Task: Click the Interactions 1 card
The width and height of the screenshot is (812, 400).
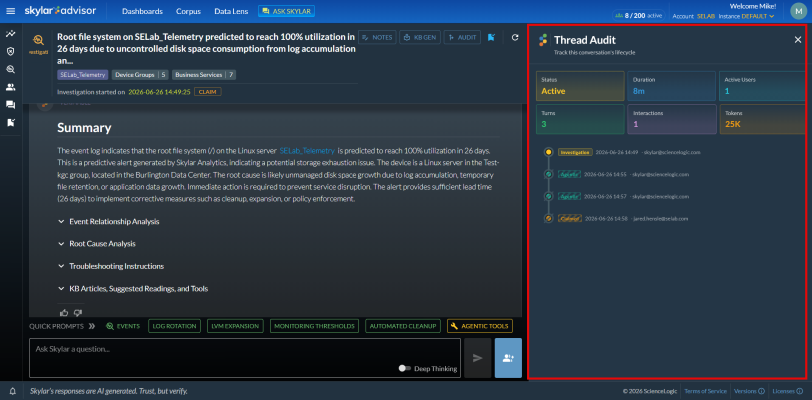Action: pos(672,119)
